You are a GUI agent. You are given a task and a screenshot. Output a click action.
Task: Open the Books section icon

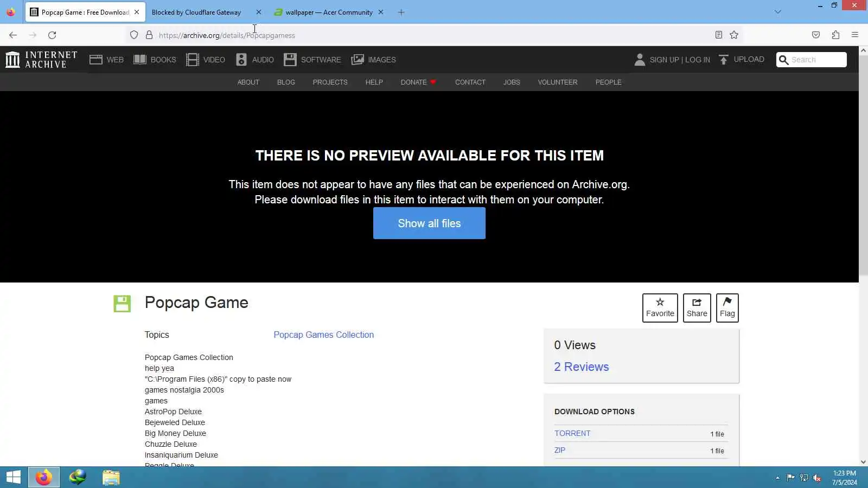(140, 60)
